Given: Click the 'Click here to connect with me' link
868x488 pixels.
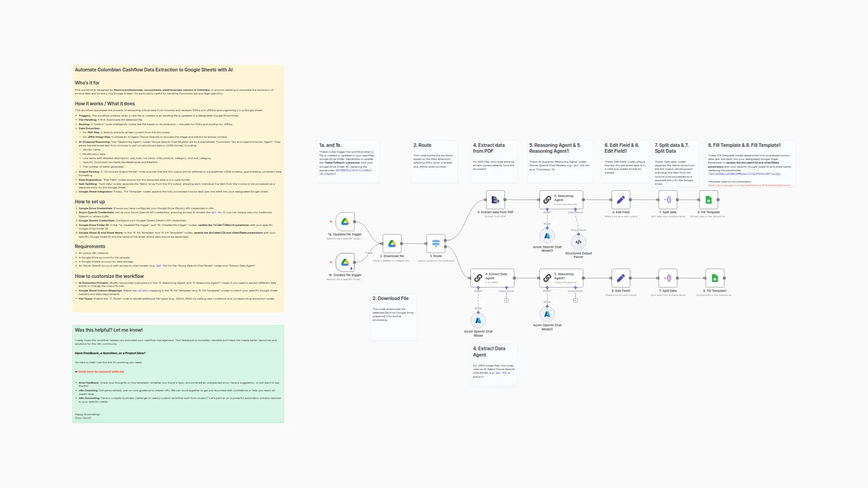Looking at the screenshot, I should (x=100, y=371).
